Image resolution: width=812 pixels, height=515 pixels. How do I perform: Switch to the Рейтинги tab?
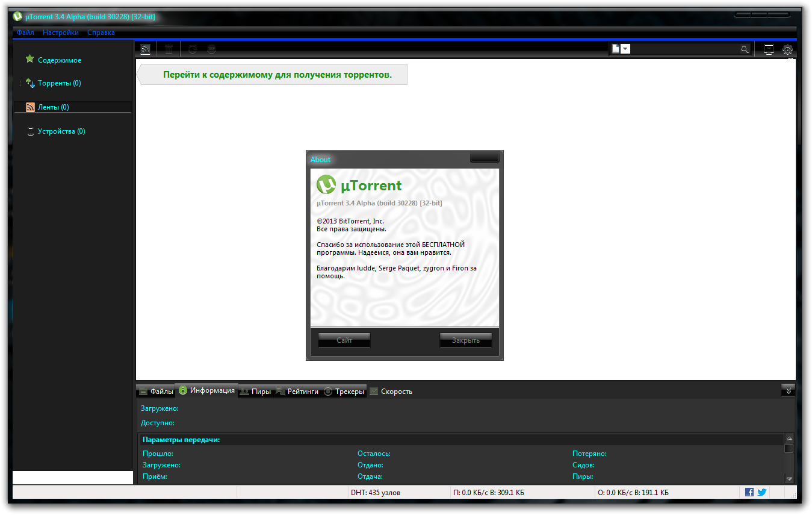click(x=297, y=391)
